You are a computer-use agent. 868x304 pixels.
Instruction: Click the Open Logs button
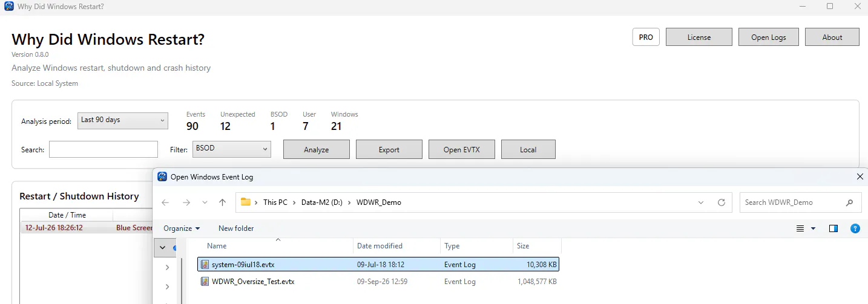point(769,37)
